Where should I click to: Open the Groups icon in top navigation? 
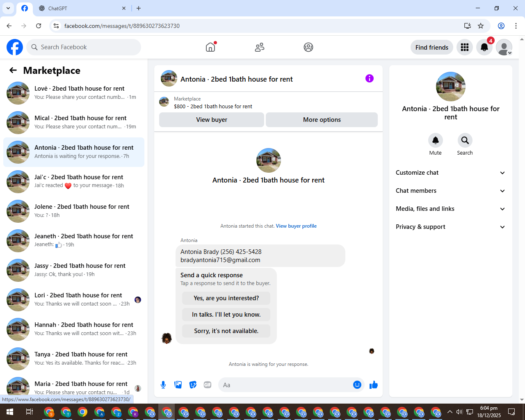point(308,47)
